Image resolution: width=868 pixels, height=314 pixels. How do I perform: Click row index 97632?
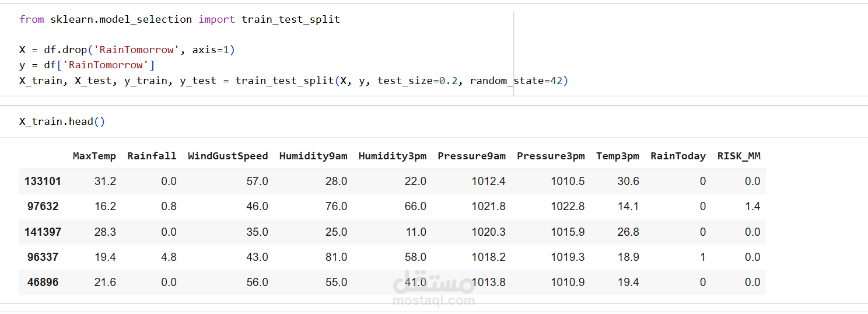pyautogui.click(x=43, y=207)
